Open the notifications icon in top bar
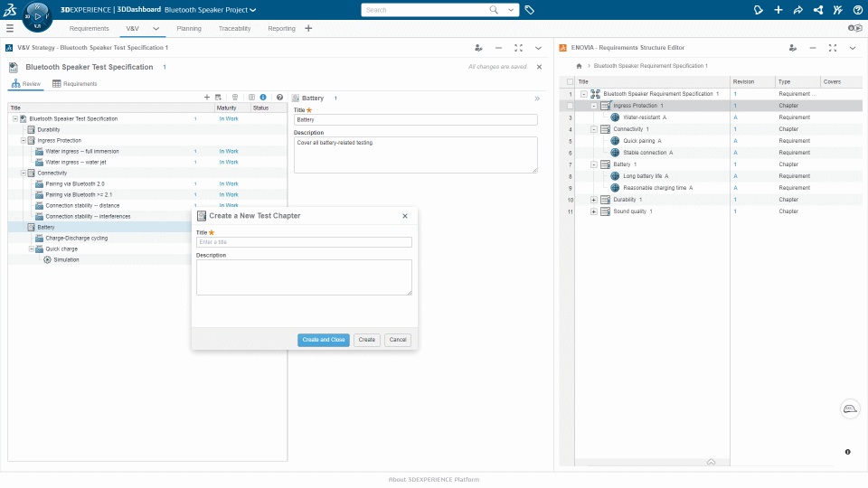This screenshot has width=868, height=488. pos(758,10)
